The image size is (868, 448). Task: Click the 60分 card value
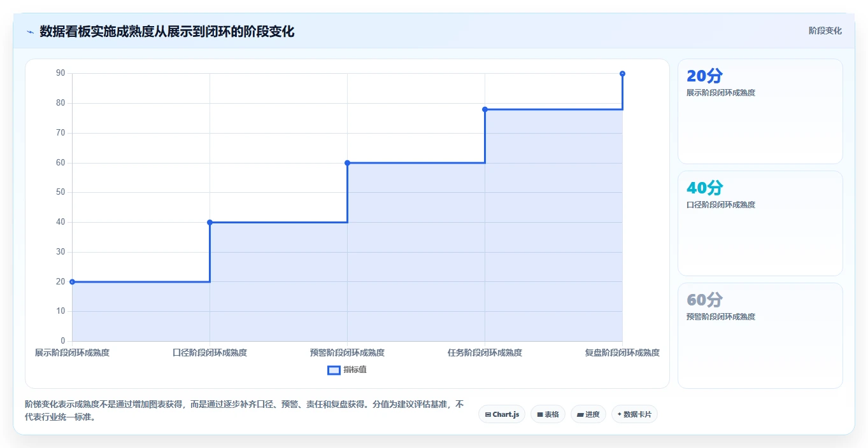pyautogui.click(x=704, y=300)
